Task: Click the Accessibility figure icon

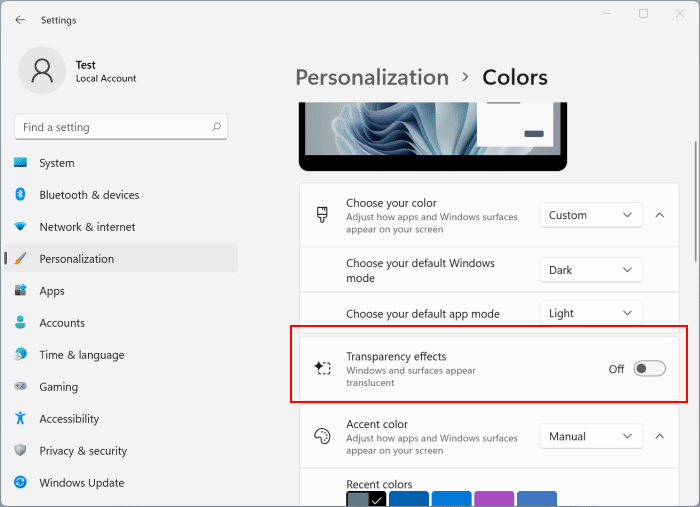Action: click(21, 418)
